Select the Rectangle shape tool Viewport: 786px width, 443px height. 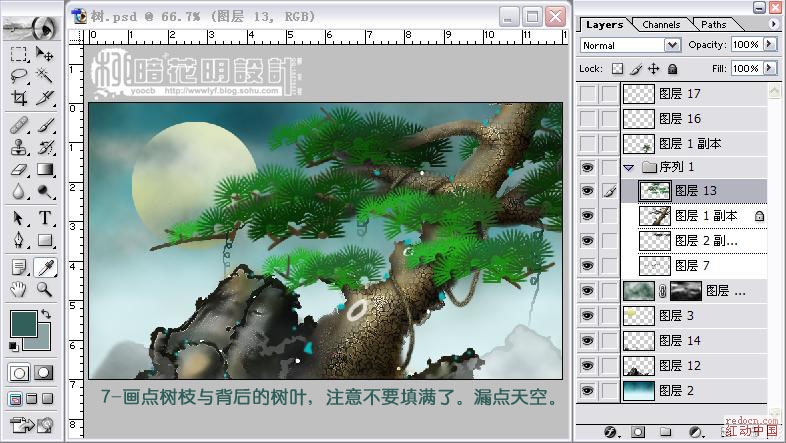click(x=45, y=241)
